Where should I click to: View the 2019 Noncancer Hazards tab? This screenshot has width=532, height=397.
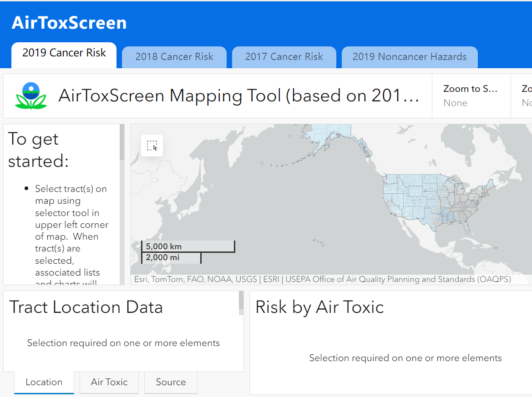(409, 57)
